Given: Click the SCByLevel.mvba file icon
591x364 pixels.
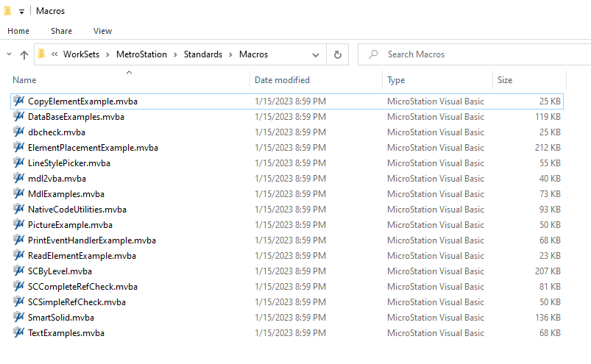Looking at the screenshot, I should [18, 271].
